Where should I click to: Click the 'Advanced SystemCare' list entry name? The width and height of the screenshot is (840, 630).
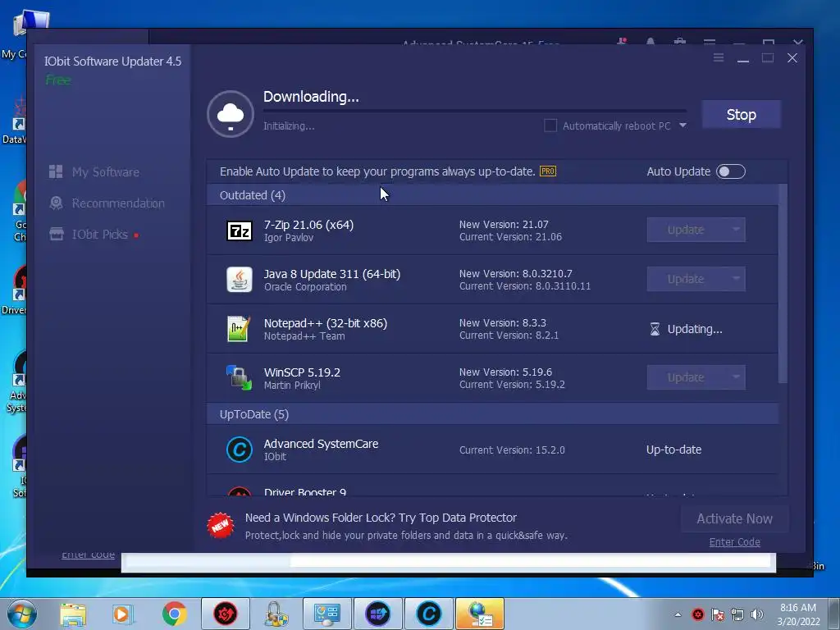(x=321, y=444)
